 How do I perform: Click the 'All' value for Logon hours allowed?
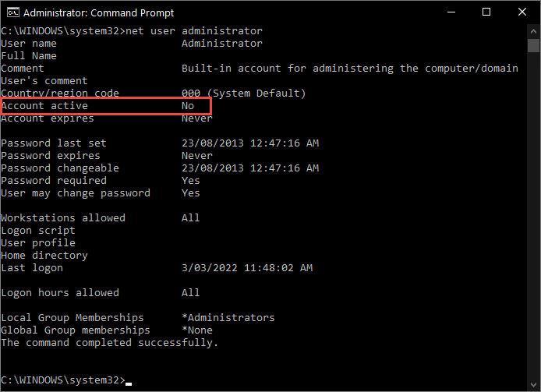(x=190, y=293)
